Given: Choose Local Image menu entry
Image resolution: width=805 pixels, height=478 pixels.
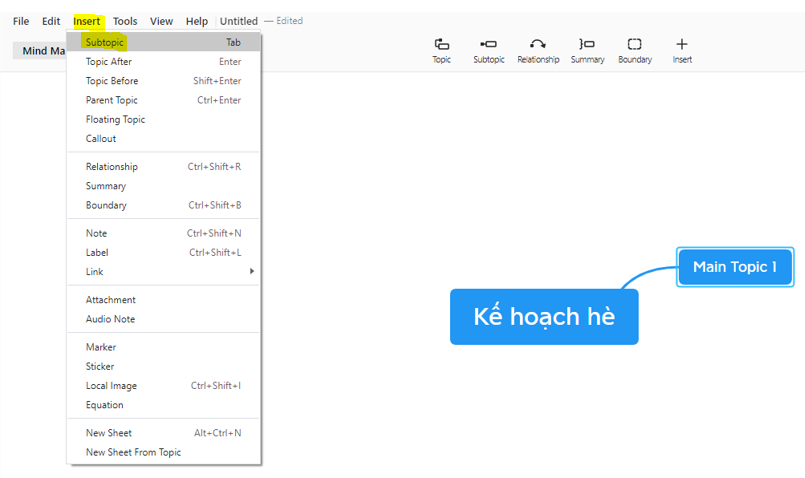Looking at the screenshot, I should (x=111, y=386).
